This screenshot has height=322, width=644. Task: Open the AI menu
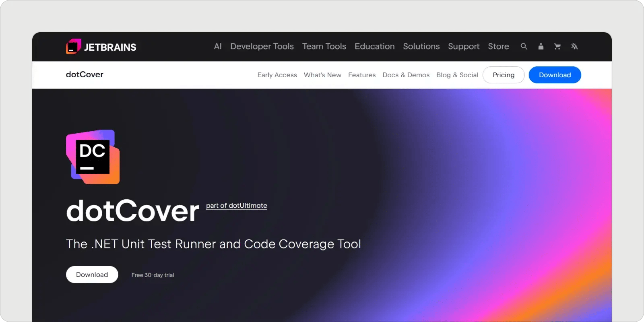click(218, 46)
